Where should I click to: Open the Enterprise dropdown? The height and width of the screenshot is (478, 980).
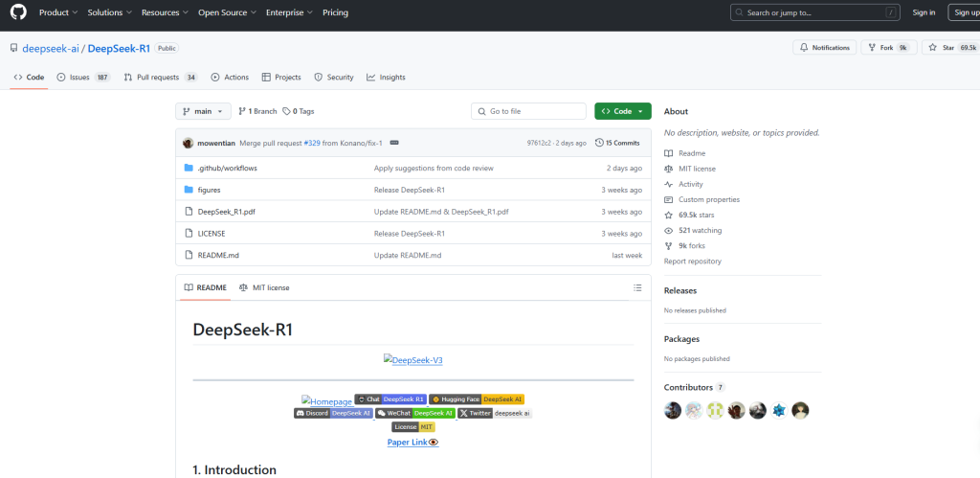(x=289, y=12)
